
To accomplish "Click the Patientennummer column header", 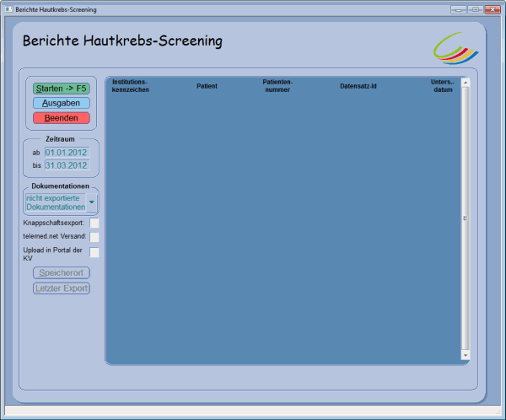I will pyautogui.click(x=277, y=86).
